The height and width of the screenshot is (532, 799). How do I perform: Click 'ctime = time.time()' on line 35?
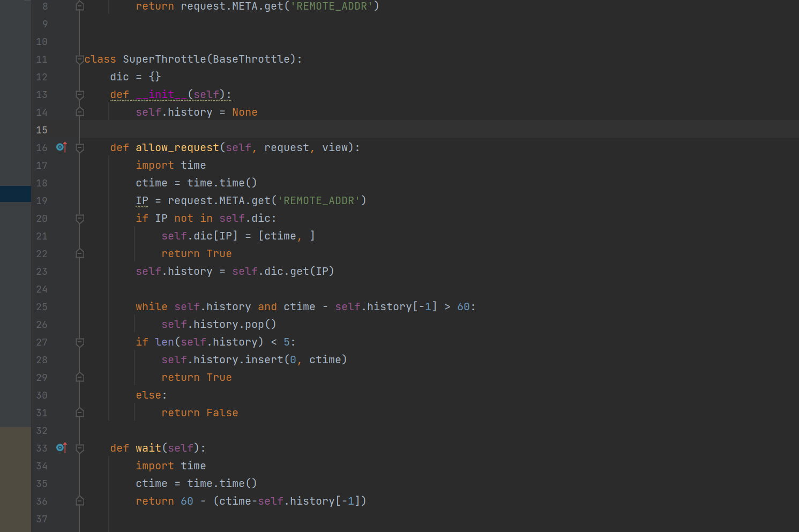[197, 483]
